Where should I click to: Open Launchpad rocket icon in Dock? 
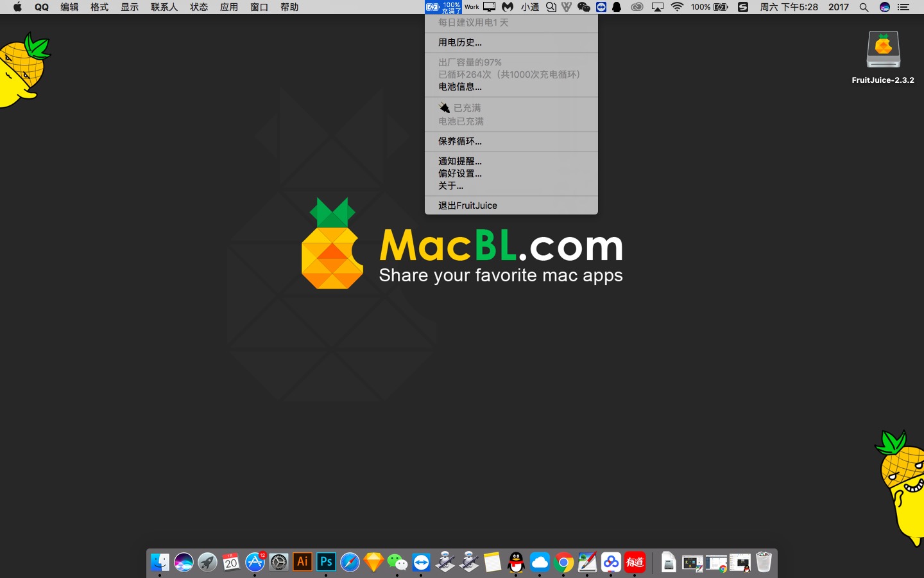click(x=207, y=563)
